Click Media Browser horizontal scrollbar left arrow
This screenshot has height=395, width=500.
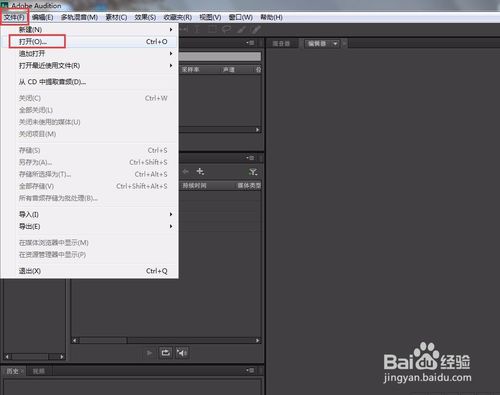point(75,340)
